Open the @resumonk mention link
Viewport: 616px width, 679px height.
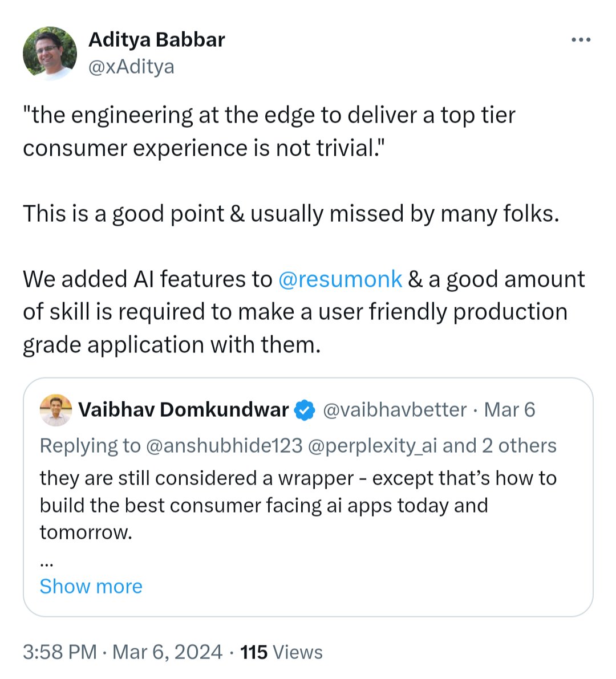(x=340, y=279)
